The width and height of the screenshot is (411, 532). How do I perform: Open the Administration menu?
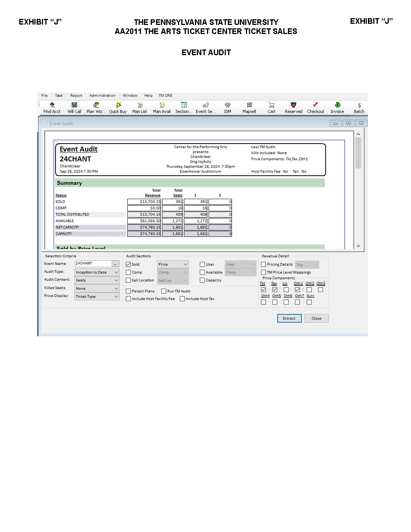click(102, 96)
